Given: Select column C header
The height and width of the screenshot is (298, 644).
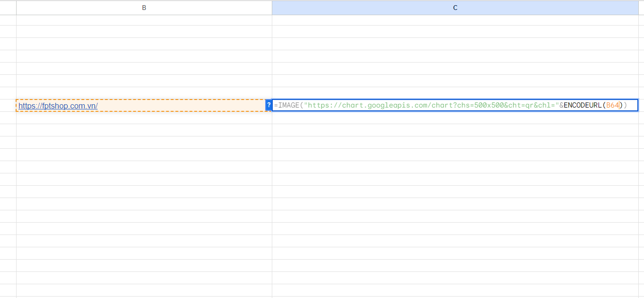Looking at the screenshot, I should click(x=455, y=8).
